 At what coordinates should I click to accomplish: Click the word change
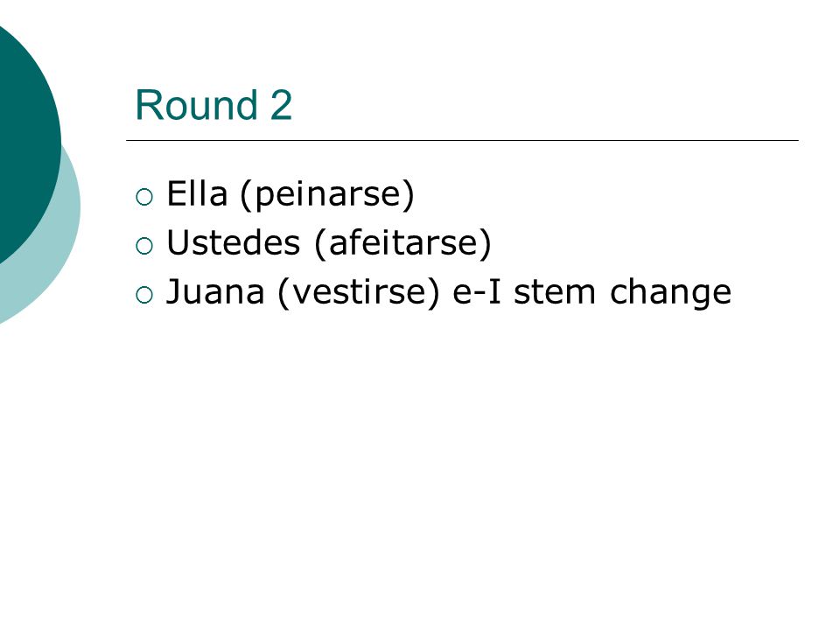[x=671, y=294]
